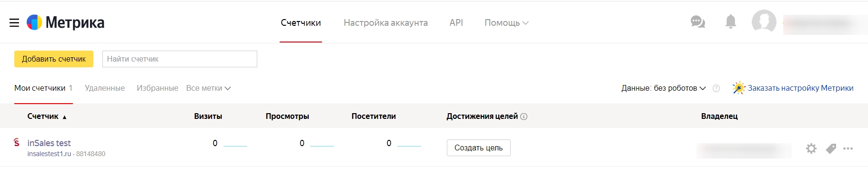Click info icon next to Достижения целей
868x180 pixels.
(x=524, y=116)
